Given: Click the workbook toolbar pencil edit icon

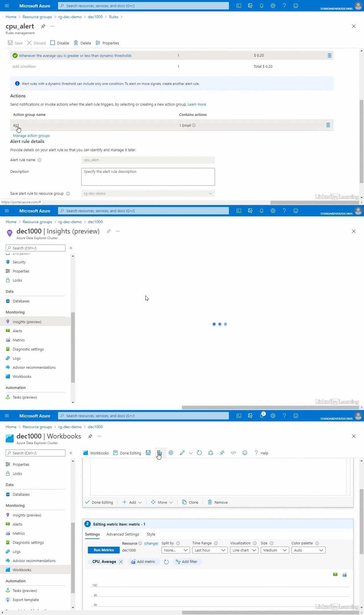Looking at the screenshot, I should coord(182,453).
